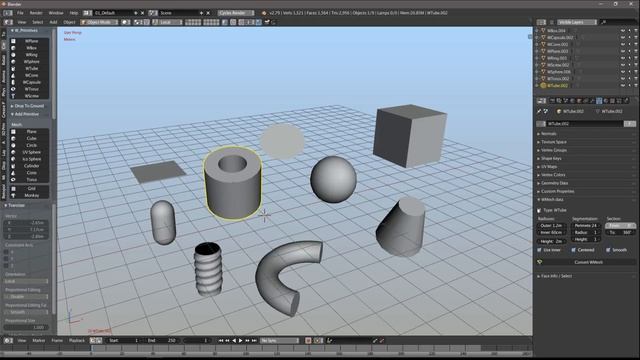This screenshot has width=640, height=360.
Task: Toggle the Z constraint axis checkbox
Action: click(6, 266)
